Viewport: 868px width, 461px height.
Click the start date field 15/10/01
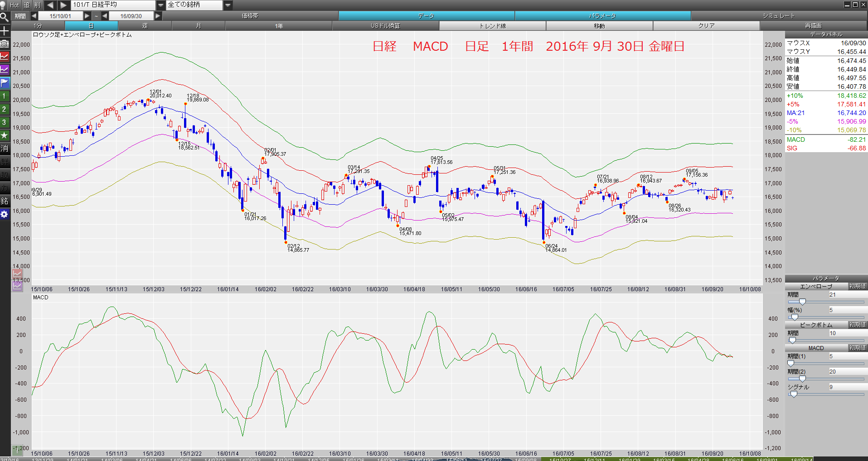coord(60,16)
